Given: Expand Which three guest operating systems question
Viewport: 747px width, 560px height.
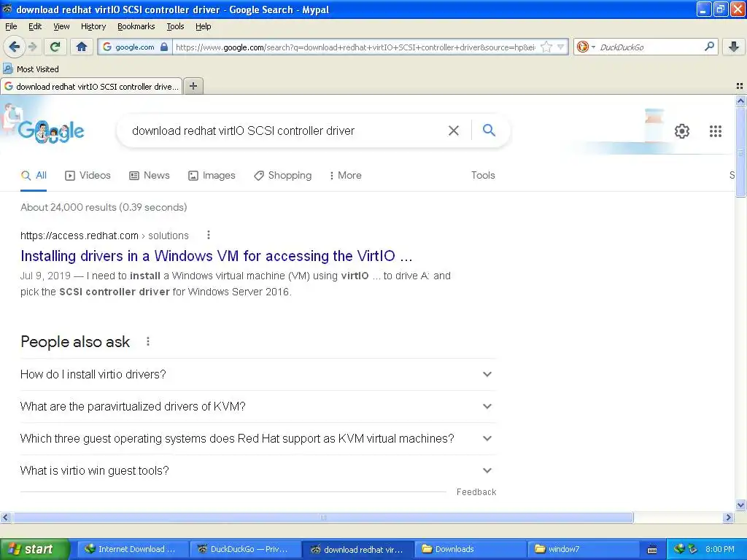Looking at the screenshot, I should click(258, 438).
